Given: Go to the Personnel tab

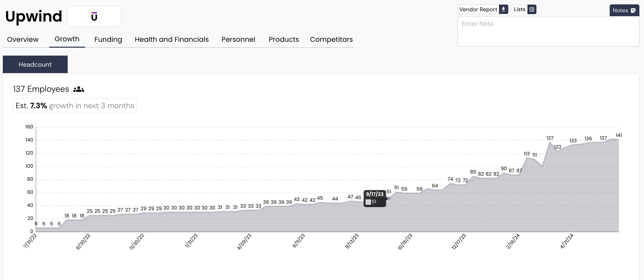Looking at the screenshot, I should coord(238,39).
